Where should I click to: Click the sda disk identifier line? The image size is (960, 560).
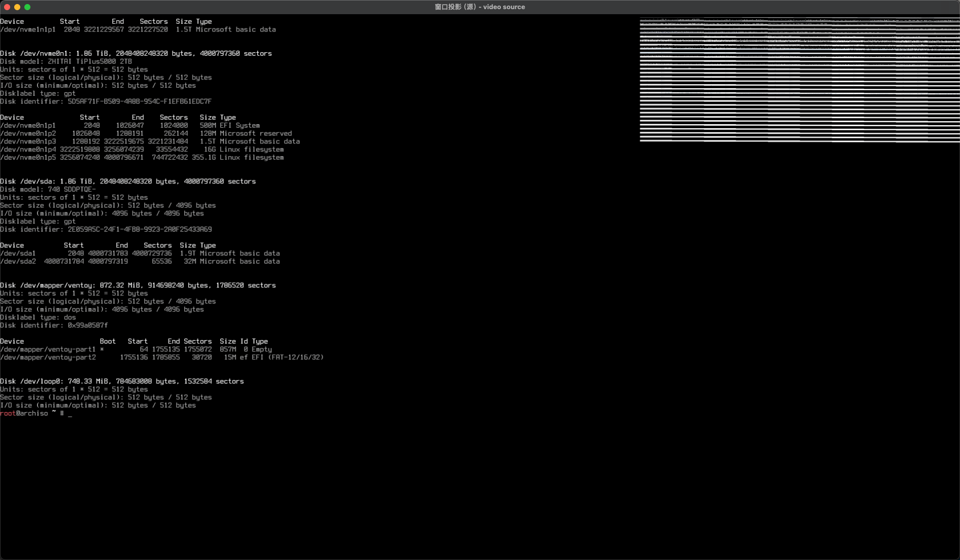(106, 230)
